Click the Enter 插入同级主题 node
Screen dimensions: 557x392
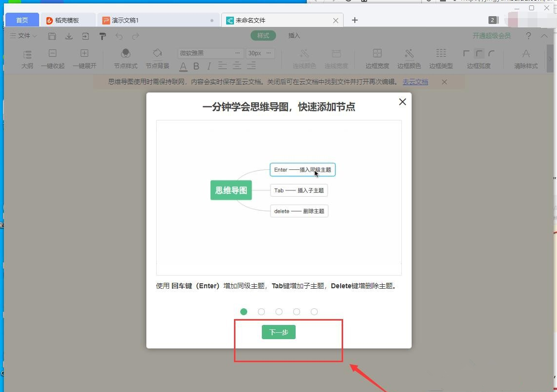point(302,170)
